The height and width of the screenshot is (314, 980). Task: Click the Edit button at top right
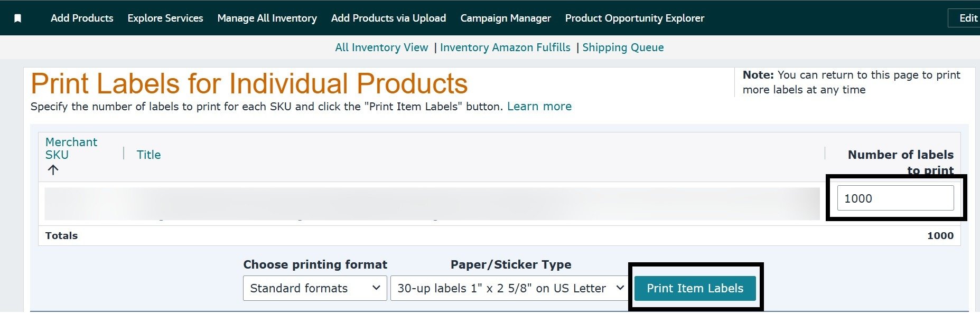(968, 18)
